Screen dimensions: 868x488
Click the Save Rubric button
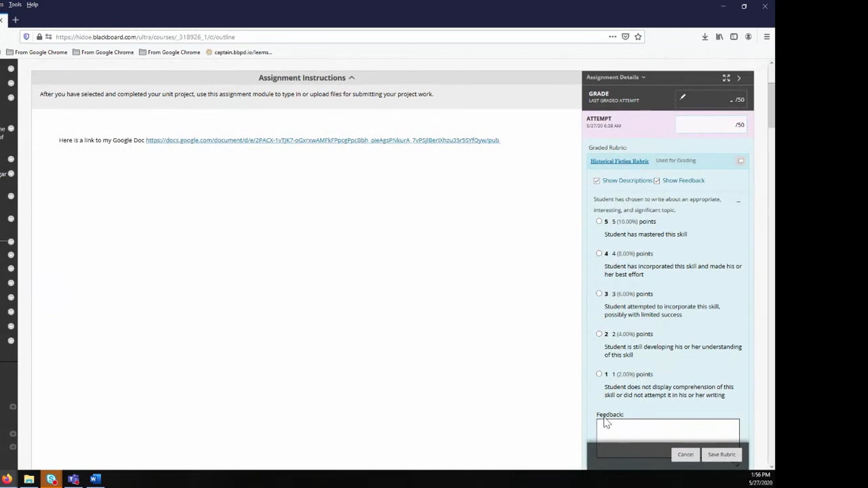[x=722, y=455]
